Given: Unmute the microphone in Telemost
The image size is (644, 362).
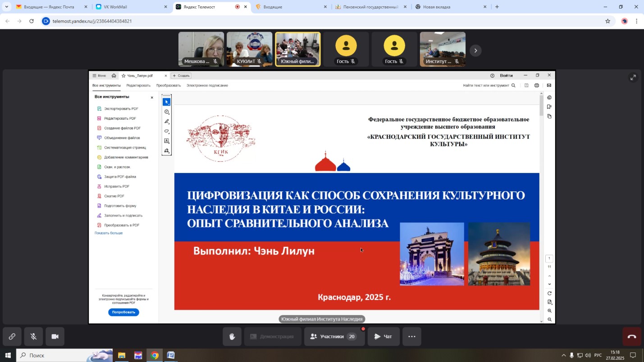Looking at the screenshot, I should click(33, 337).
